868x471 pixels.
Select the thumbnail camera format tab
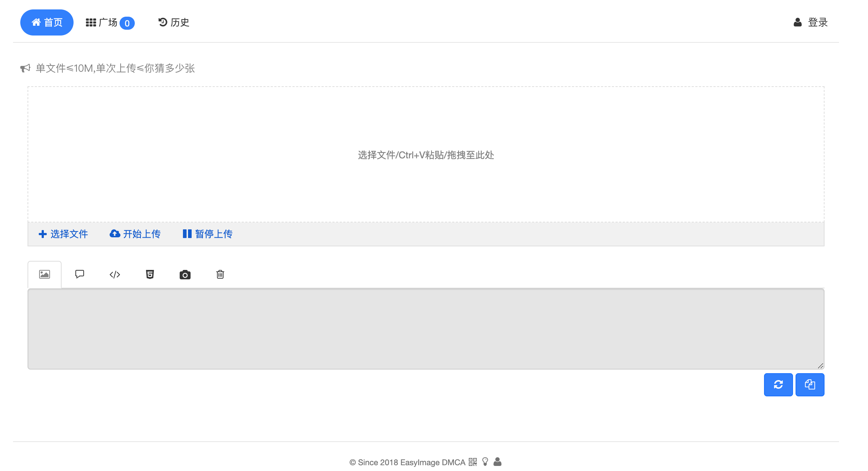(185, 274)
